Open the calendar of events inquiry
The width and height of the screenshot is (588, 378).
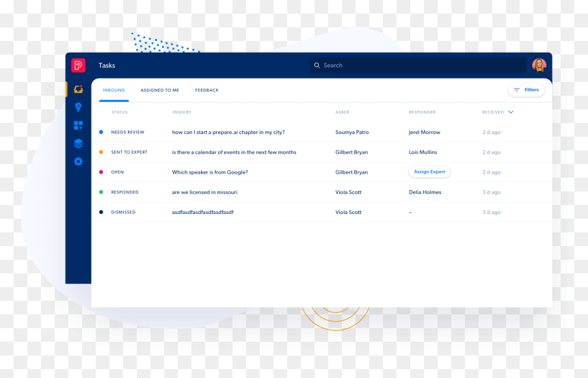(234, 152)
